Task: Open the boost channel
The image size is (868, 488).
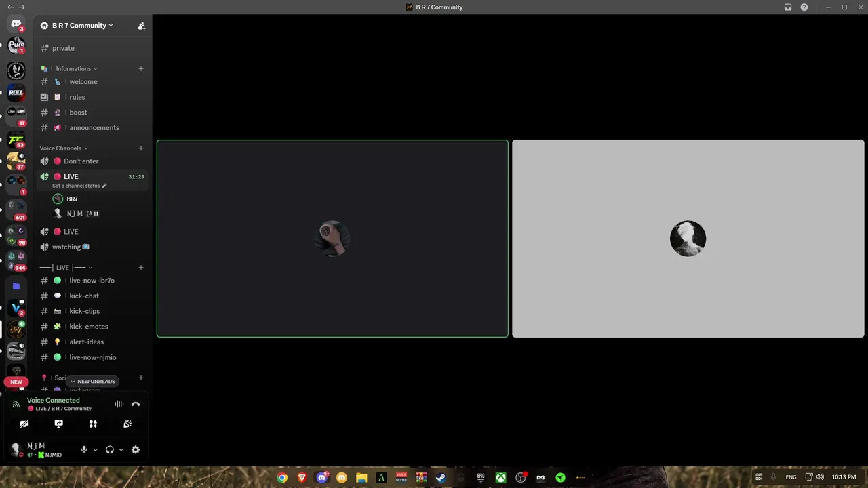Action: 93,113
